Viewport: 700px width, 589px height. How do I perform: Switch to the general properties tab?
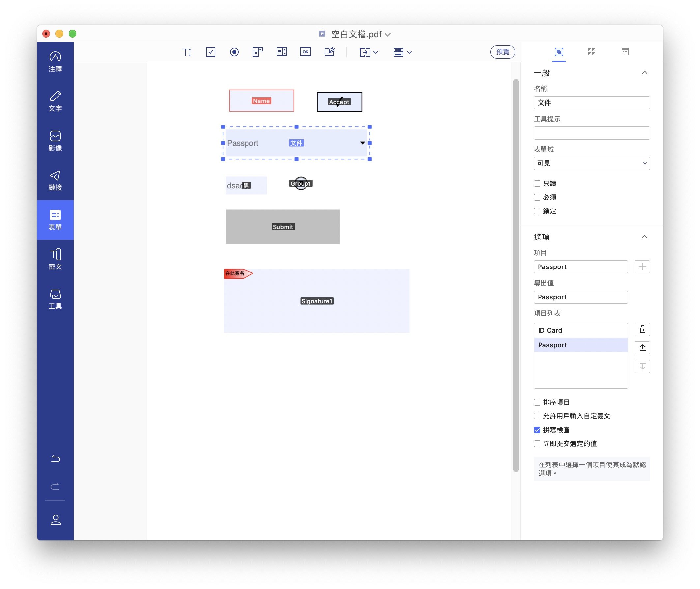point(558,52)
